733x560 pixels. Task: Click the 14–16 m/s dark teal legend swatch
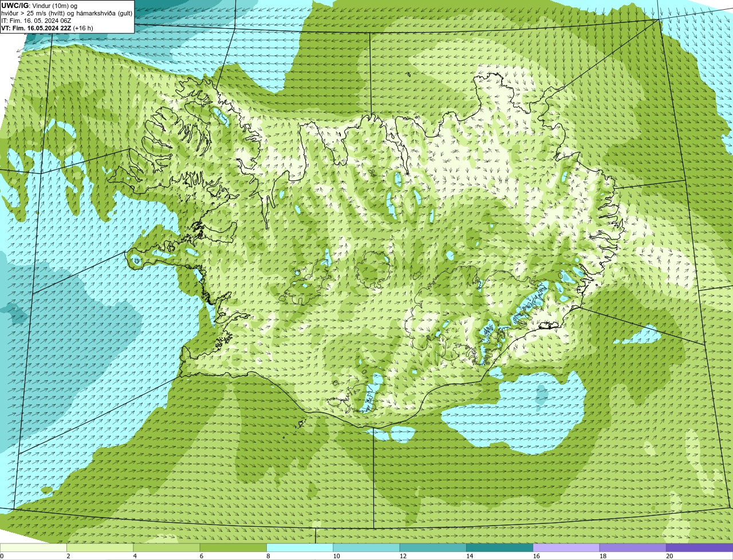tap(499, 547)
